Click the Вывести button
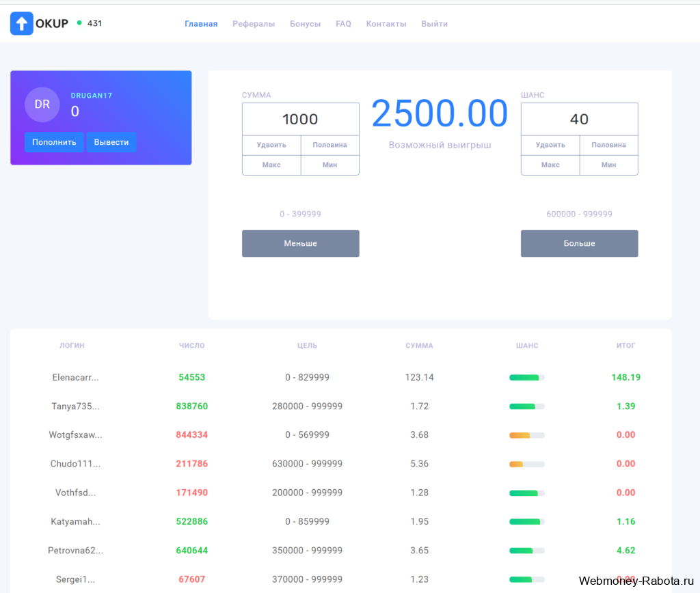Viewport: 700px width, 593px height. (x=111, y=142)
